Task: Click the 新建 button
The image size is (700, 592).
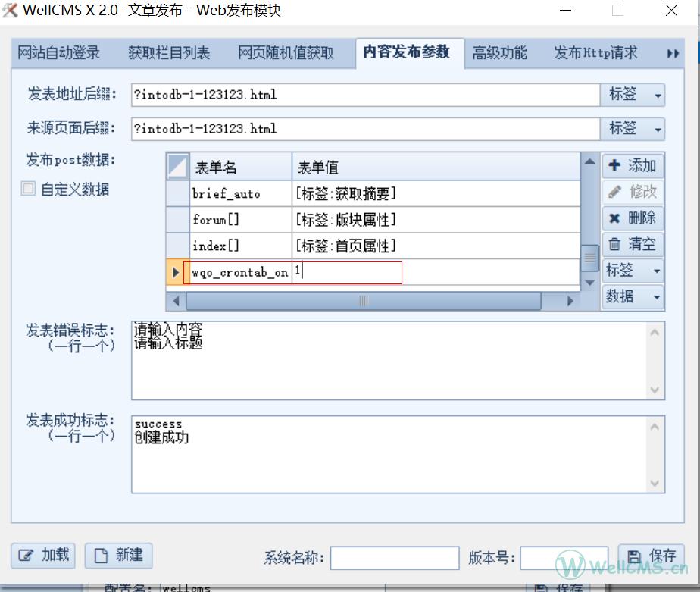Action: 118,556
